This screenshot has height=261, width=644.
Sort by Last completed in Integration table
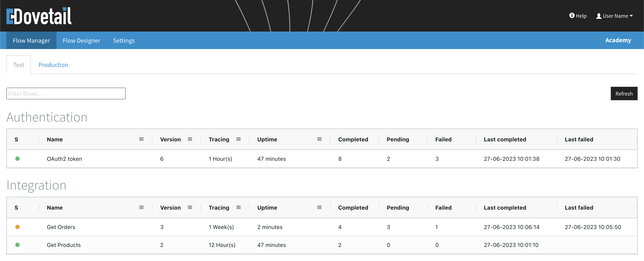(505, 207)
